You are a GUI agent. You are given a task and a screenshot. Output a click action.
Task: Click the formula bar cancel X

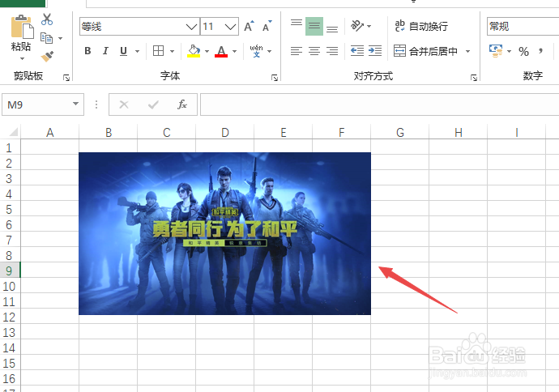[x=124, y=104]
